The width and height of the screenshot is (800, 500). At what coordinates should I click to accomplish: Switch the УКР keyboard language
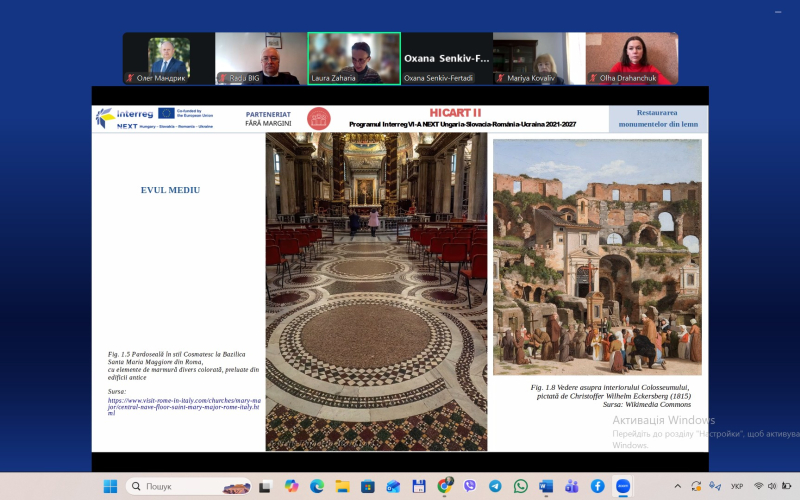(x=736, y=486)
